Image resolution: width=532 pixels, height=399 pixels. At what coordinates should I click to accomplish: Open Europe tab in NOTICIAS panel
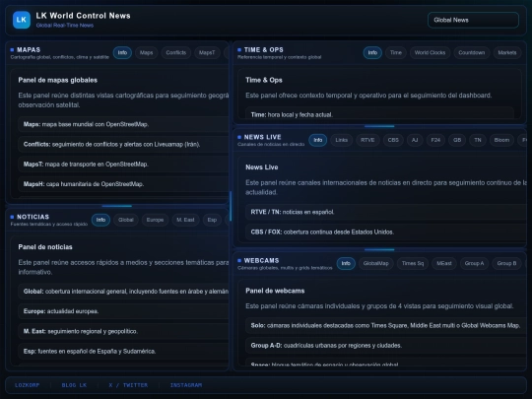(155, 220)
